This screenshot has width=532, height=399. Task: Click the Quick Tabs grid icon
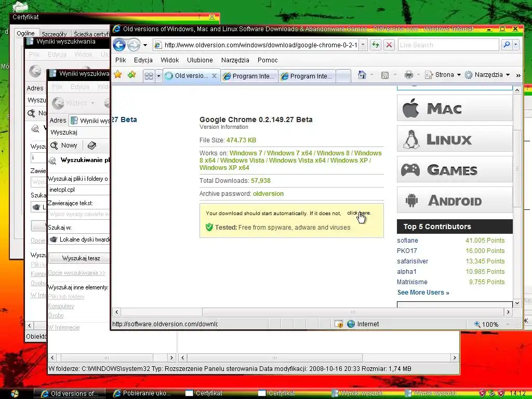tap(149, 76)
